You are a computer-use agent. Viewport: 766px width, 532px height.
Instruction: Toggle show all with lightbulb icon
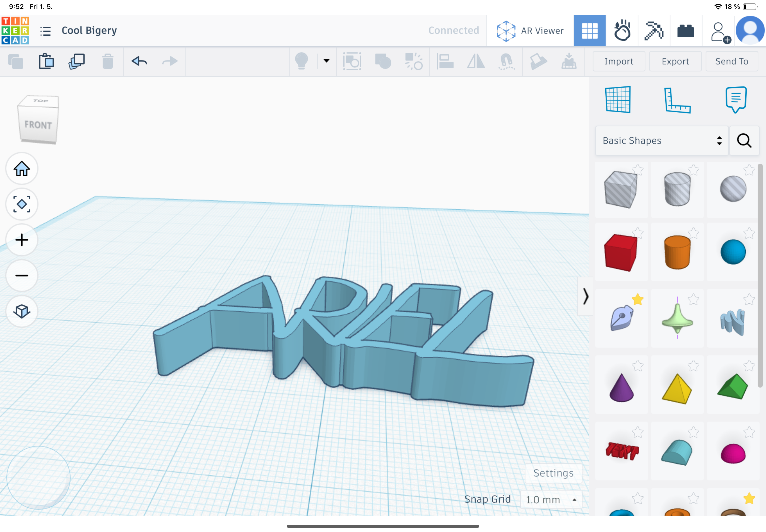(302, 61)
